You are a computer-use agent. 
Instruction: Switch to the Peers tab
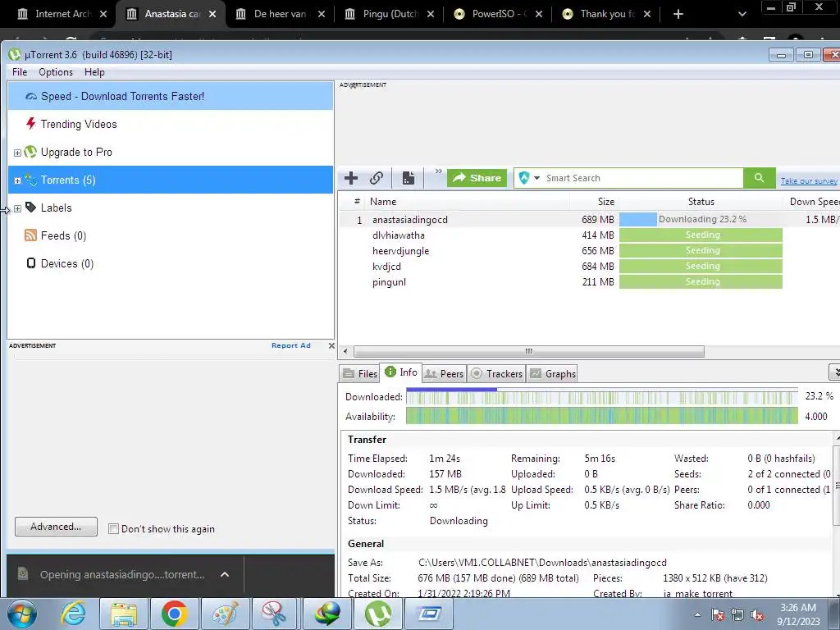click(444, 373)
